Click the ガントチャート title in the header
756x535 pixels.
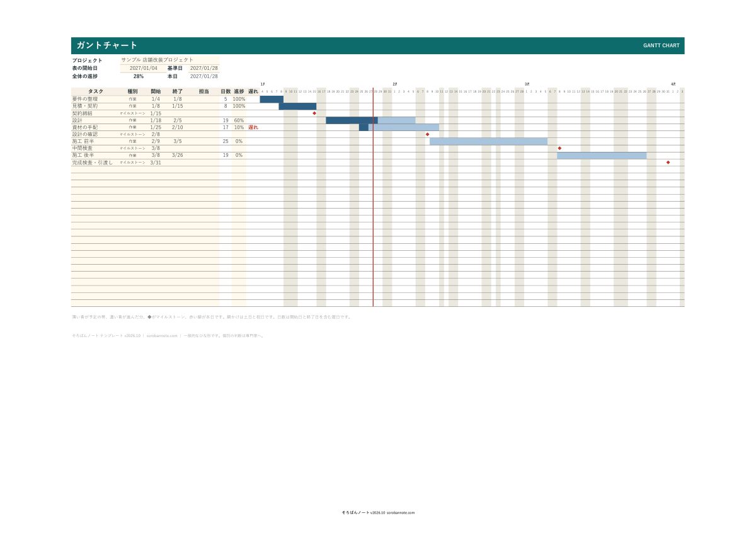pos(106,45)
